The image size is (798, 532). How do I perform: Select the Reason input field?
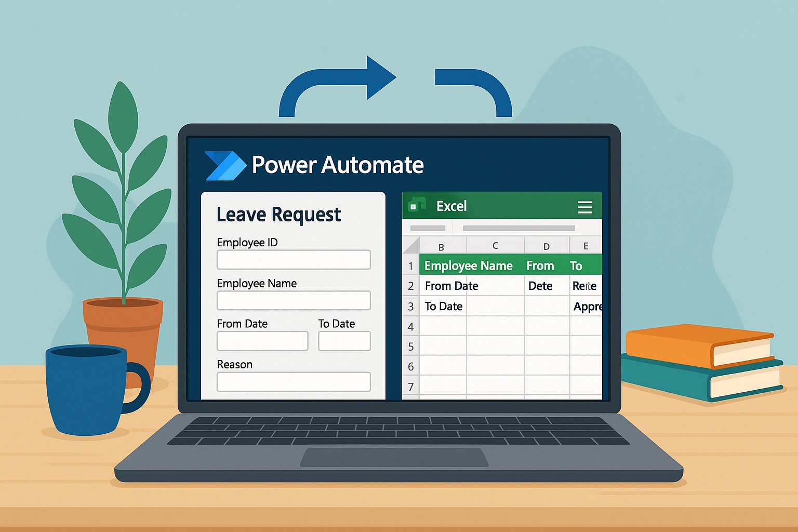pyautogui.click(x=294, y=382)
